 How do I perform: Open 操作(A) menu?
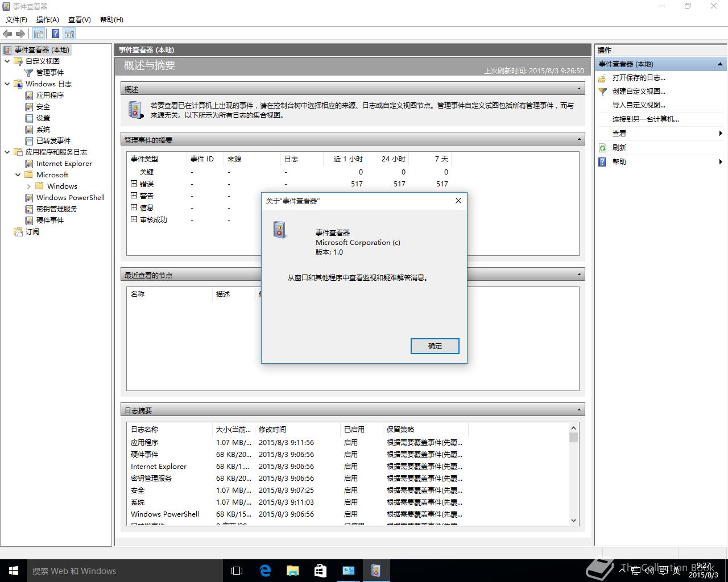click(48, 19)
